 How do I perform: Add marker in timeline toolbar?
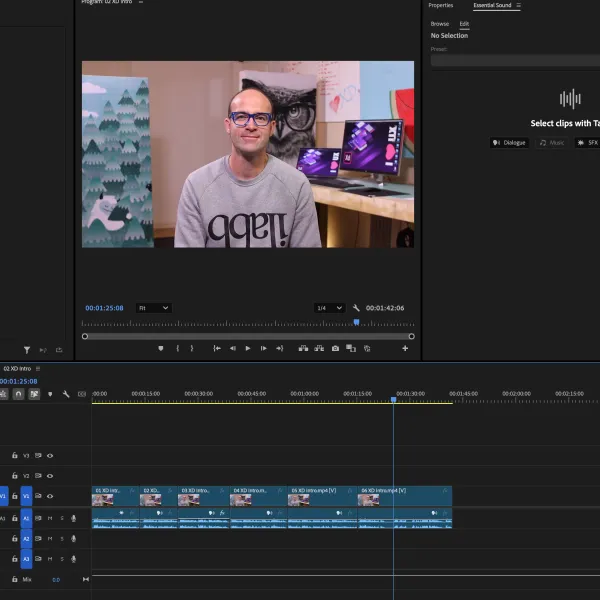click(x=50, y=394)
